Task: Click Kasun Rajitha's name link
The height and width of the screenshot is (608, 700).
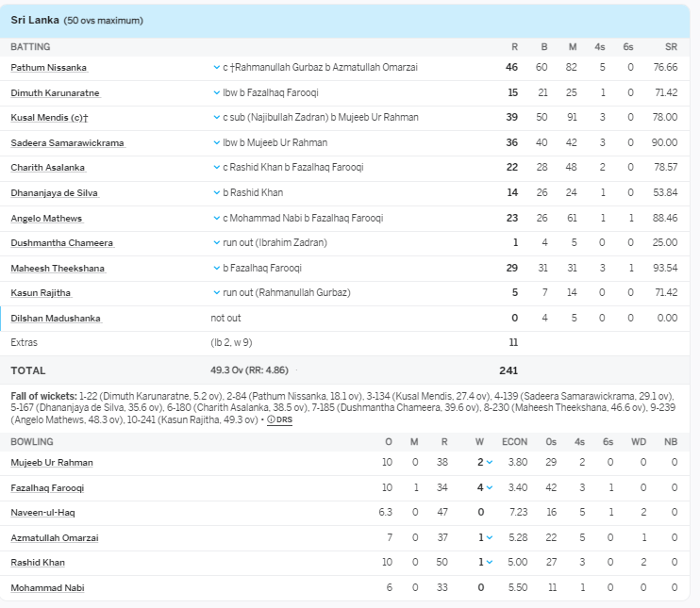Action: pos(41,293)
